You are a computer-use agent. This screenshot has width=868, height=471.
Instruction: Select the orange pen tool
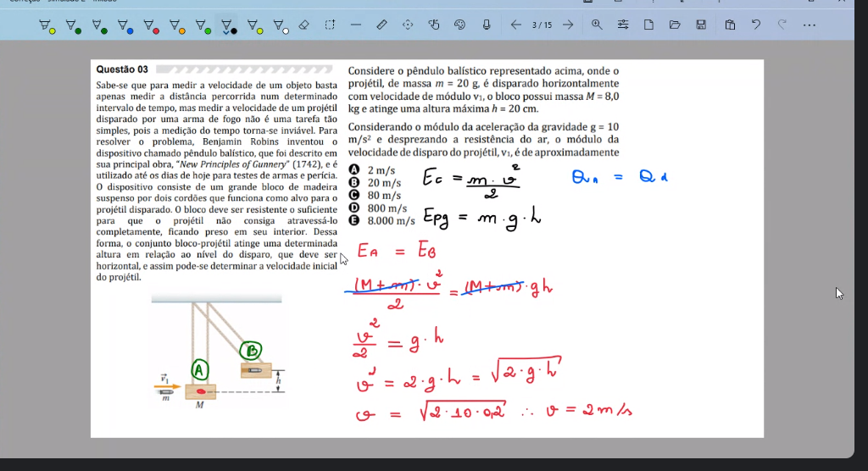(177, 25)
